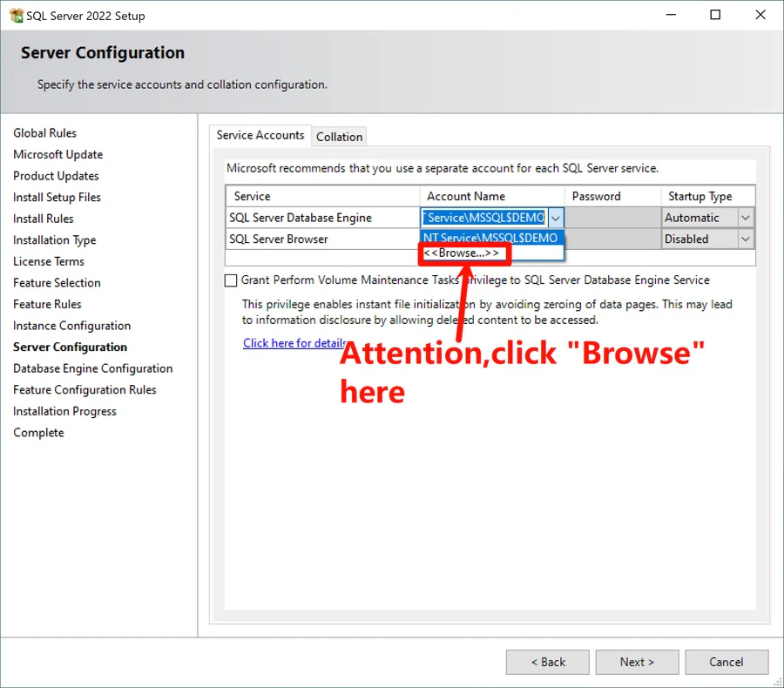Click the SQL Server Setup title bar icon
784x688 pixels.
tap(16, 16)
